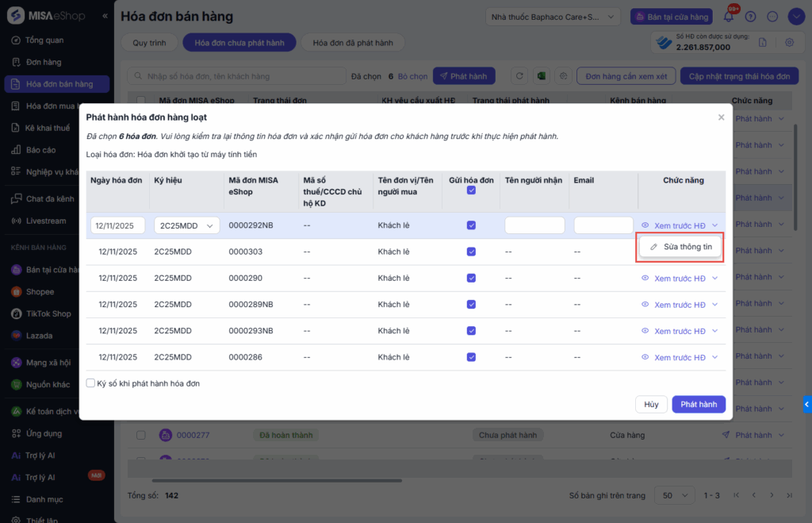
Task: Click the notification bell icon
Action: 729,17
